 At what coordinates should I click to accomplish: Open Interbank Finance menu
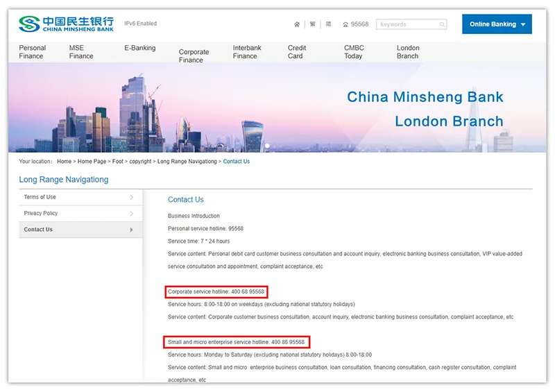pyautogui.click(x=247, y=52)
